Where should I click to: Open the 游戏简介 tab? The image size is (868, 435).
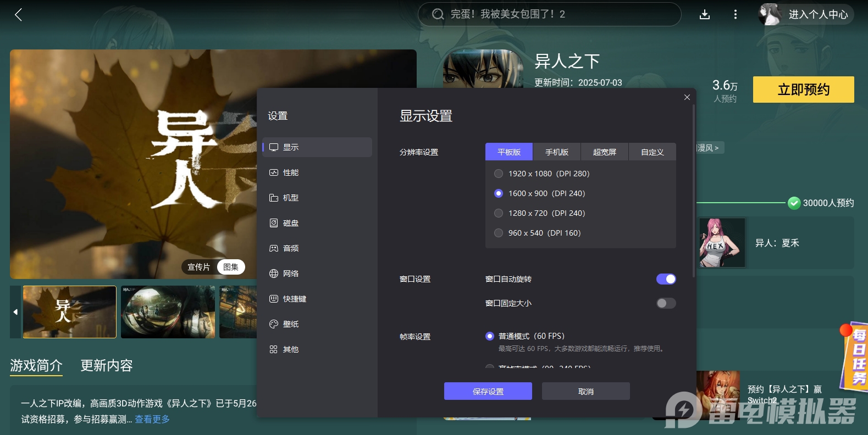tap(36, 366)
